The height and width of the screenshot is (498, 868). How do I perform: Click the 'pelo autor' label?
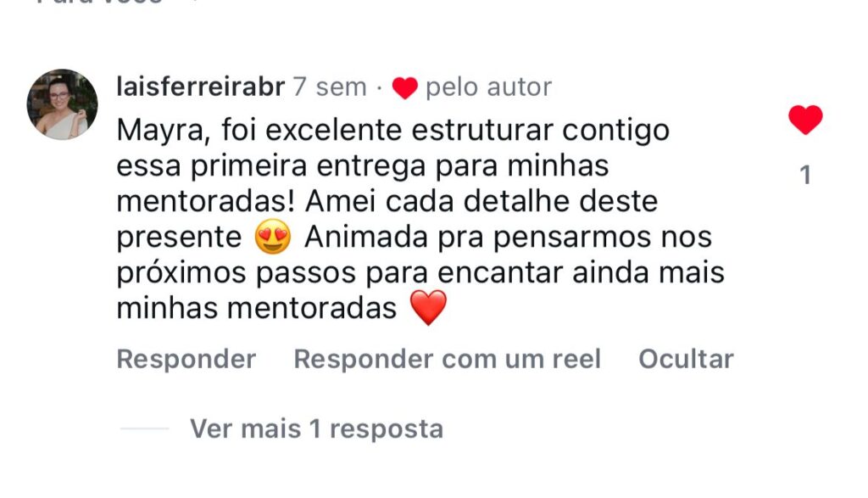pos(488,87)
